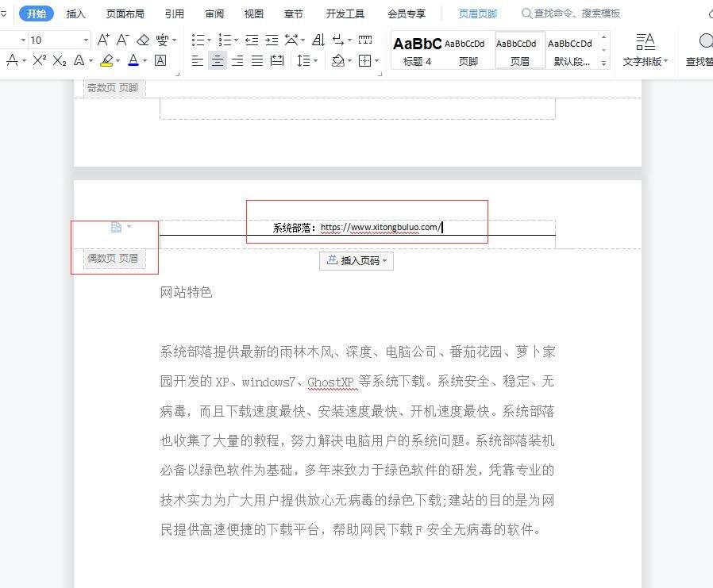Click the tab stops ruler icon
Viewport: 713px width, 588px height.
(x=365, y=40)
